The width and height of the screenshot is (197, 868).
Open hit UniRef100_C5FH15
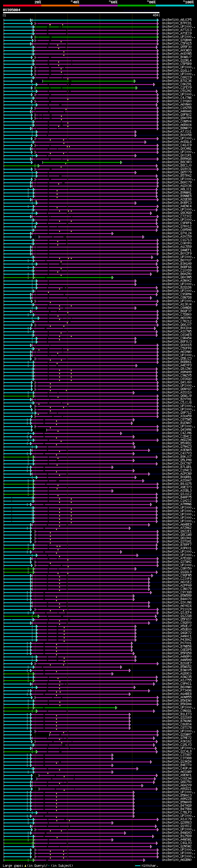click(177, 43)
